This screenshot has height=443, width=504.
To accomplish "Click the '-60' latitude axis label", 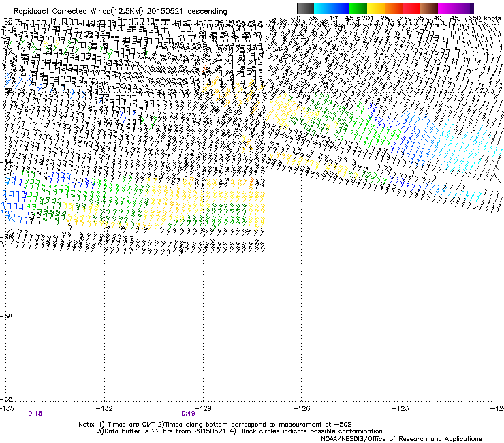I will click(x=6, y=399).
